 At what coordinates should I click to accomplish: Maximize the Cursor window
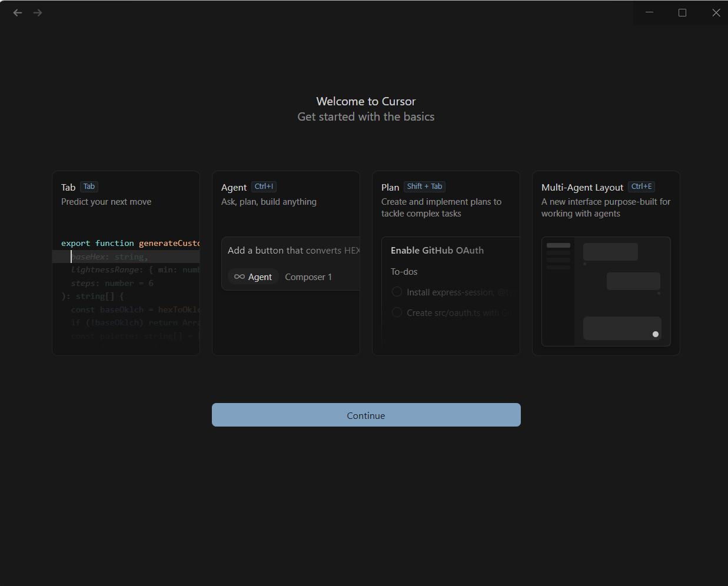pos(683,12)
